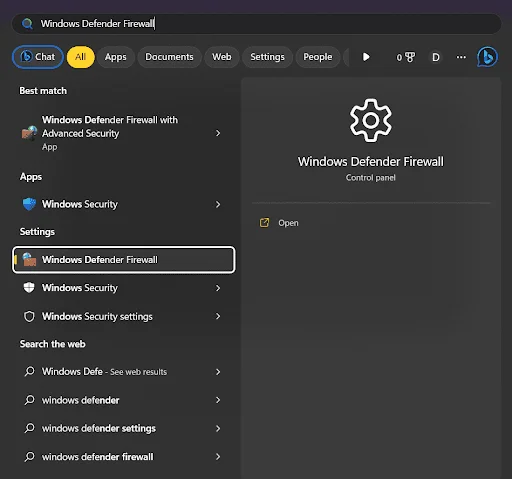Expand Windows Defender Firewall with Advanced Security chevron
Screen dimensions: 512x479
(218, 133)
